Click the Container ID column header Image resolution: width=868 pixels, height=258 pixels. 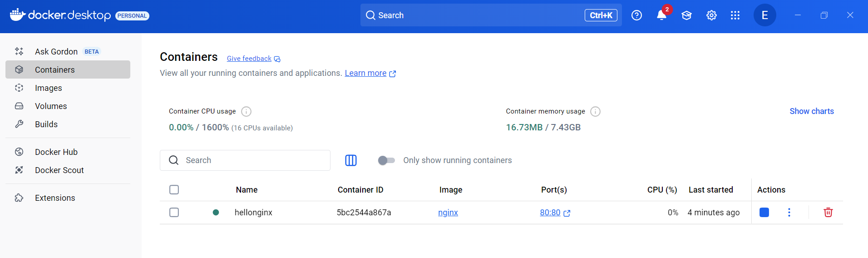point(360,190)
